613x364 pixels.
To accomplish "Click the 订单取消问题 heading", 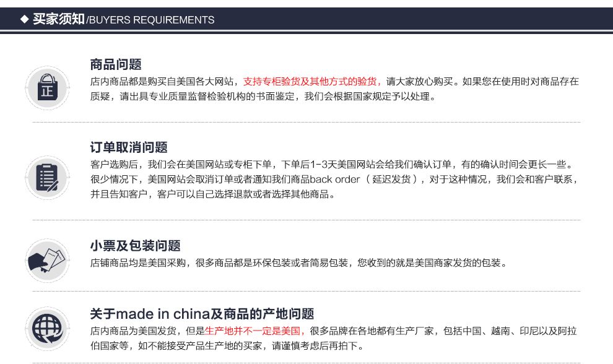I will pyautogui.click(x=129, y=147).
